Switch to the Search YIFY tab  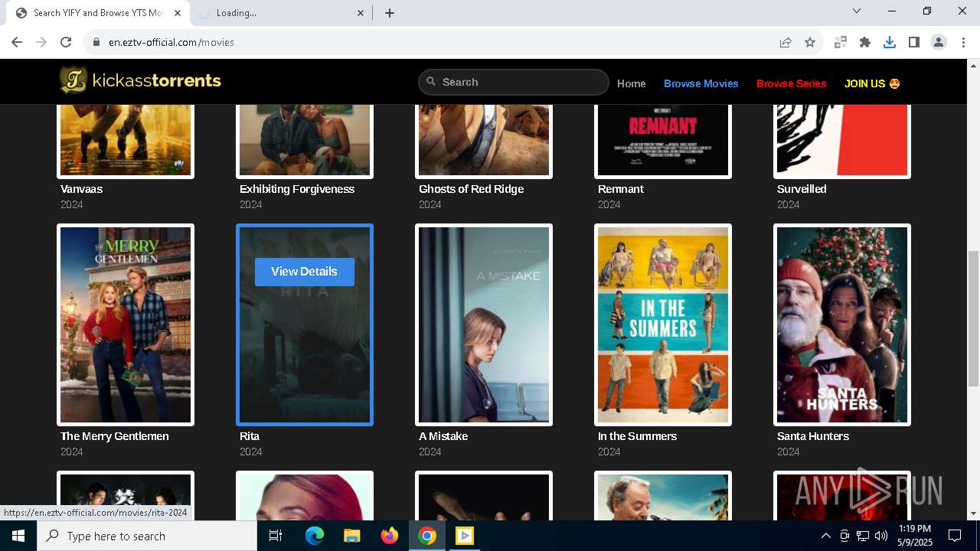(98, 13)
